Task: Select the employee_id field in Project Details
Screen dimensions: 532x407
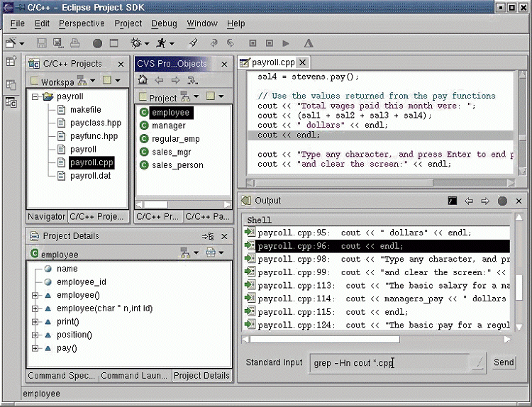Action: 82,282
